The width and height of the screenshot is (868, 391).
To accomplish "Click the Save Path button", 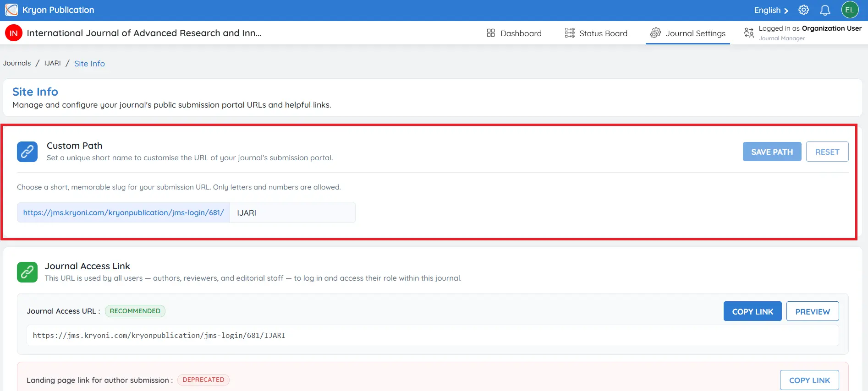I will (x=772, y=152).
